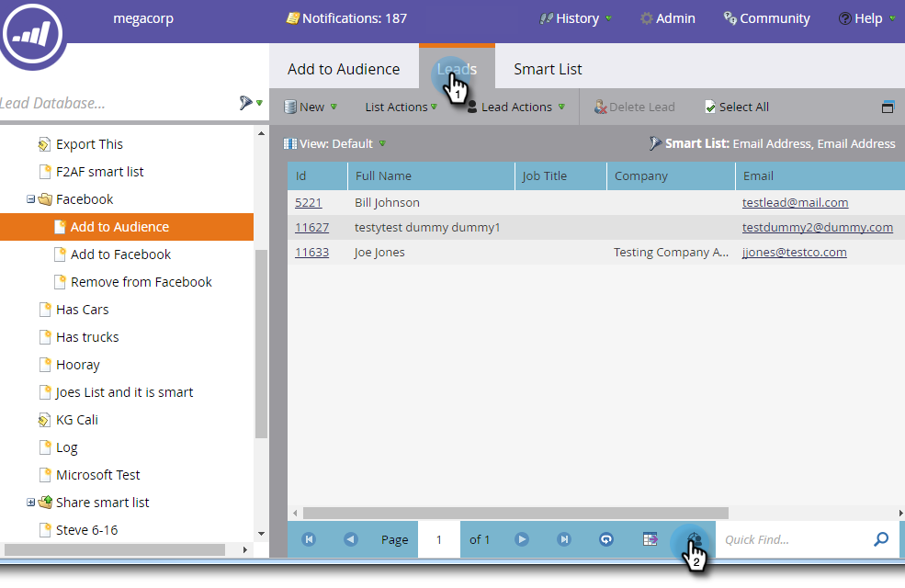This screenshot has height=588, width=905.
Task: Open Notifications: 187
Action: coord(346,18)
